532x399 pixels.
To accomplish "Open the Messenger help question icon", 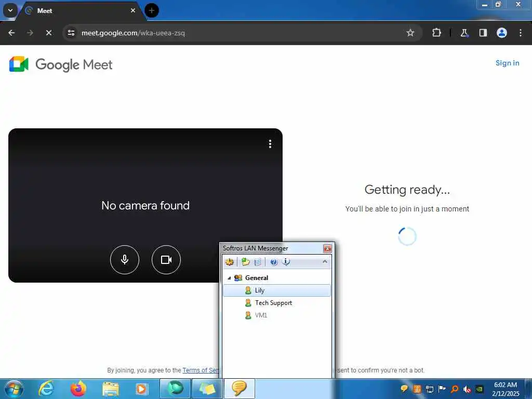I will point(274,262).
